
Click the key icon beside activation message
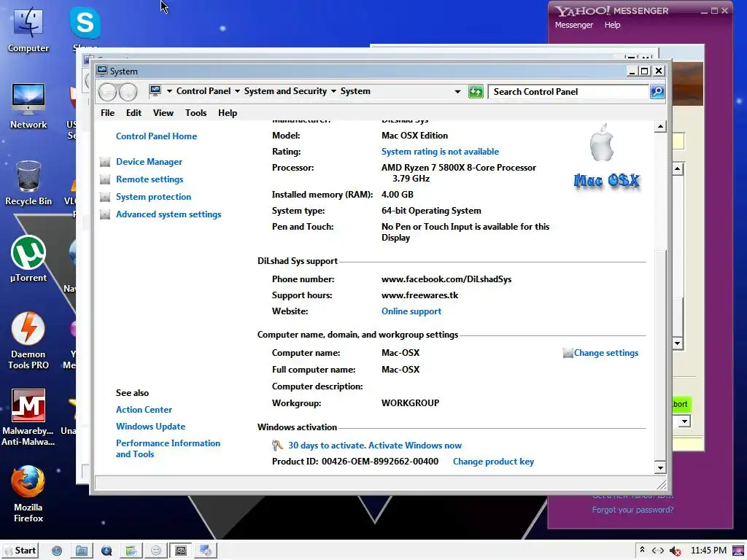coord(277,446)
